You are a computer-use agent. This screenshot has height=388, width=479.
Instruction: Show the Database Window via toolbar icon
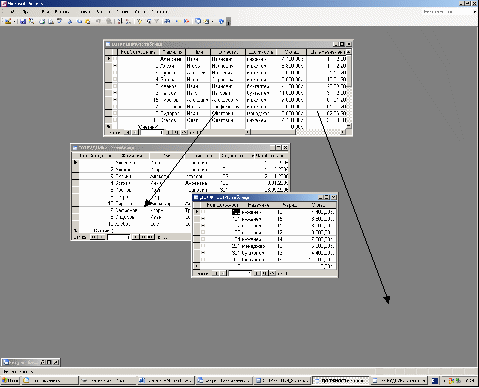click(198, 21)
